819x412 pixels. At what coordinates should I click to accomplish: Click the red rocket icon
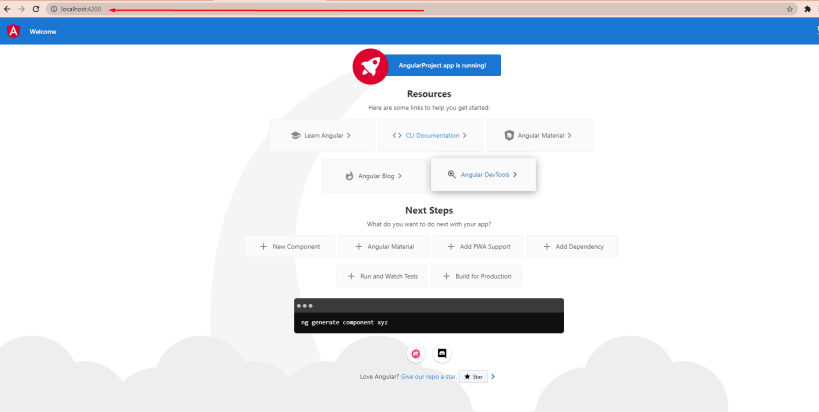370,66
